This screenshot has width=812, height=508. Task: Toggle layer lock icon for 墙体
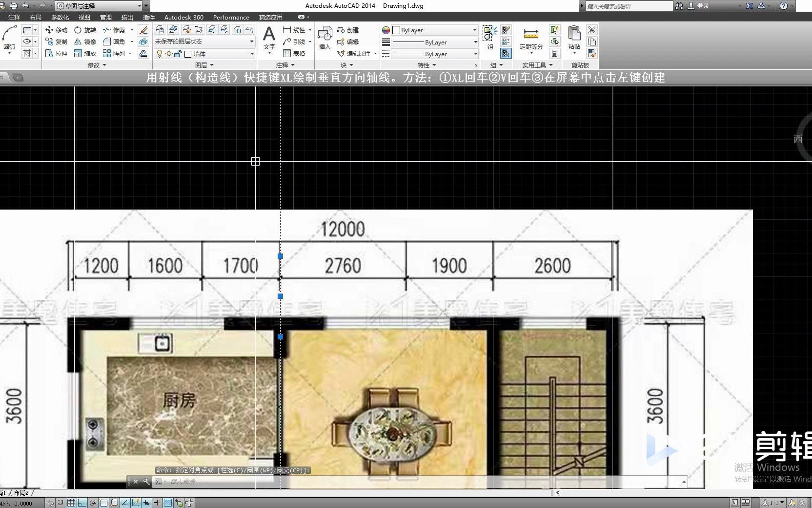pyautogui.click(x=178, y=54)
